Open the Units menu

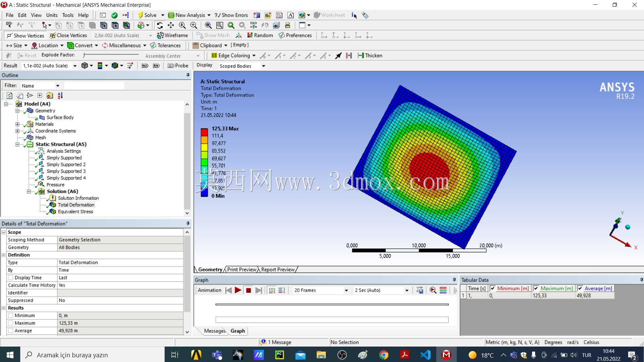coord(52,15)
